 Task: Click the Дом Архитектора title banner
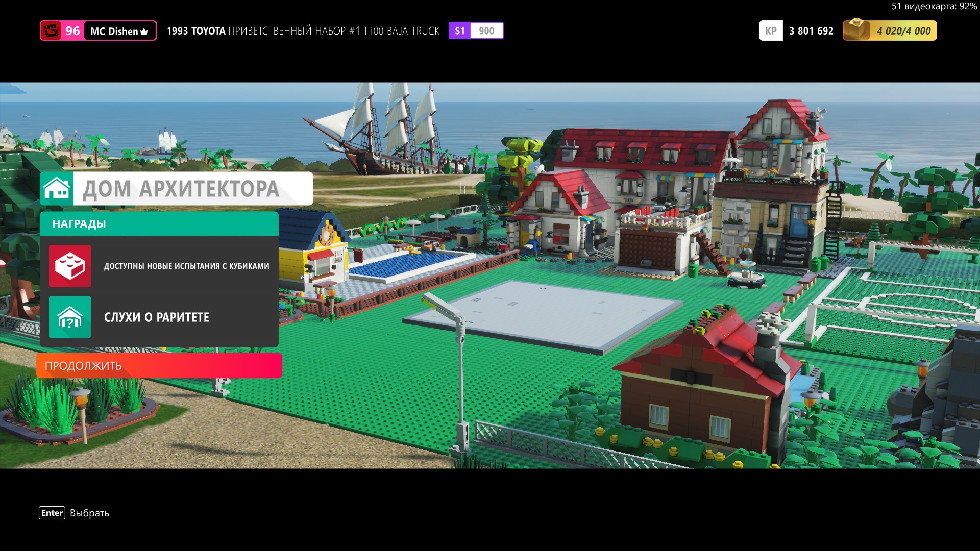point(181,189)
